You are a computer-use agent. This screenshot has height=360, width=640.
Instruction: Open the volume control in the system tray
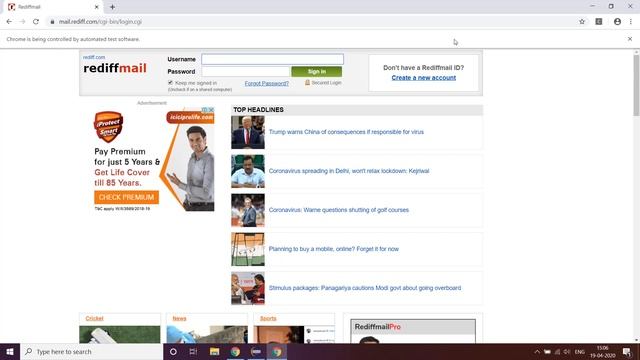point(567,352)
